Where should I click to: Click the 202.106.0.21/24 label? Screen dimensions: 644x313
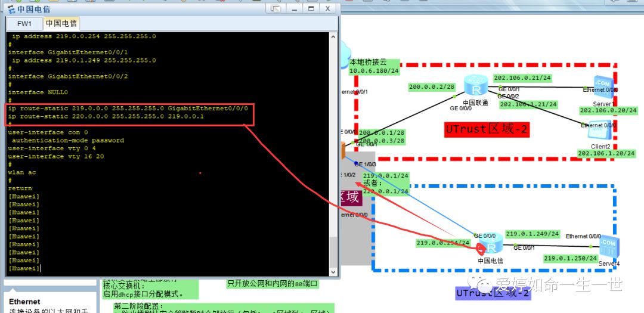[x=522, y=78]
